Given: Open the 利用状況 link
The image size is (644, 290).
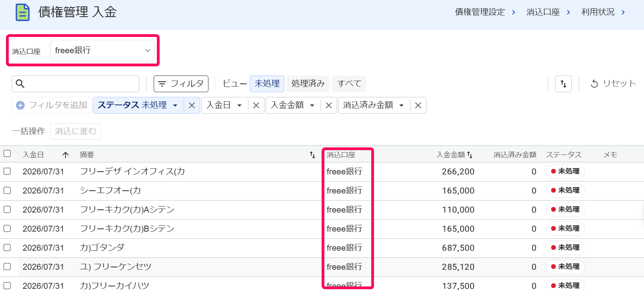Looking at the screenshot, I should coord(598,12).
